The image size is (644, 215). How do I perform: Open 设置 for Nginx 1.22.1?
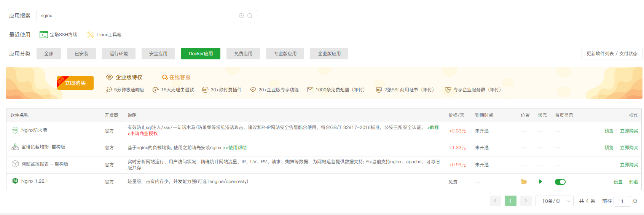[x=618, y=182]
